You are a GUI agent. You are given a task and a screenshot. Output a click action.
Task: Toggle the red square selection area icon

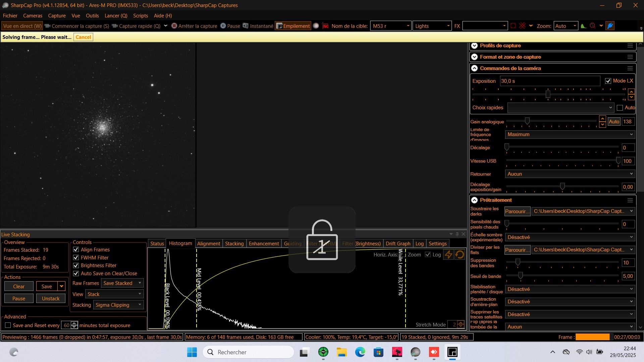513,26
